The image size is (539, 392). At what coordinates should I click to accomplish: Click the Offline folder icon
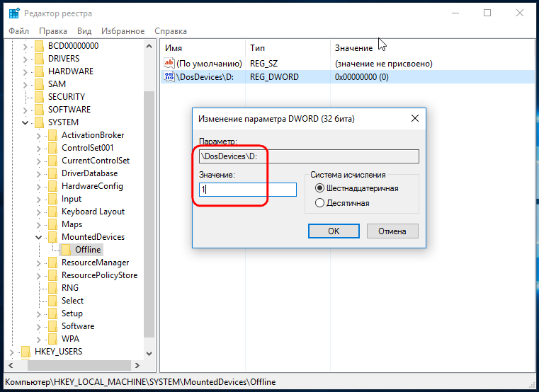tap(67, 250)
